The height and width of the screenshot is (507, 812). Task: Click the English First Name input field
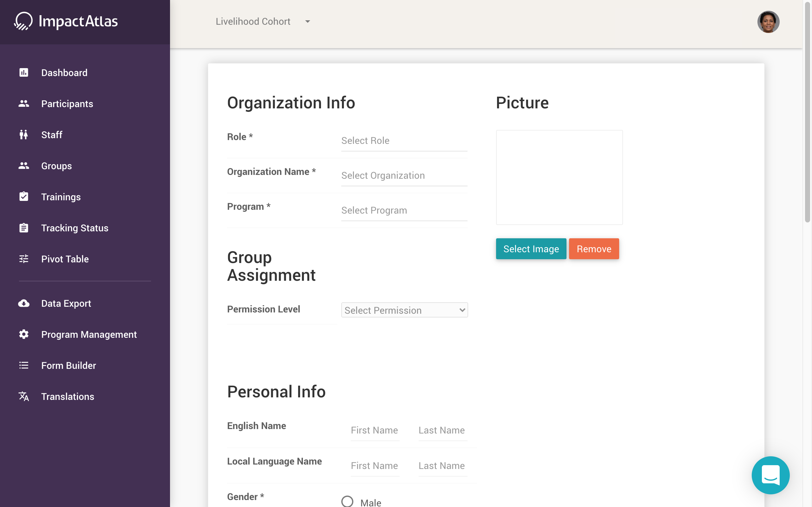[374, 430]
